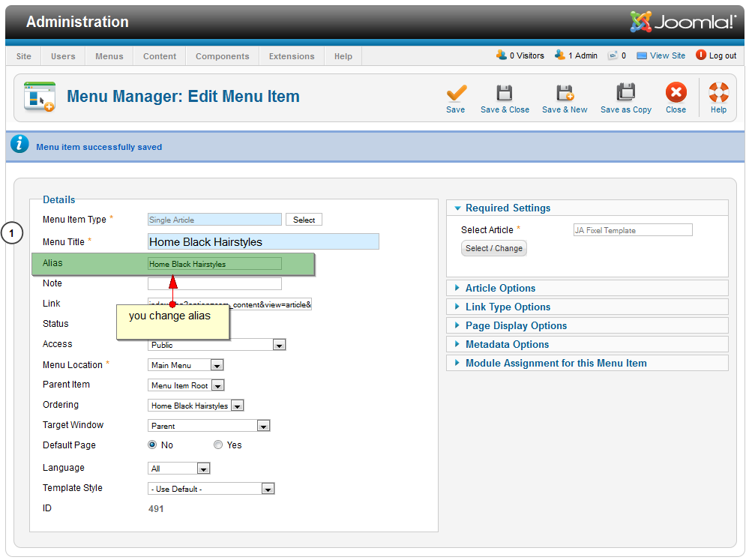
Task: Expand the Page Display Options panel
Action: (587, 325)
